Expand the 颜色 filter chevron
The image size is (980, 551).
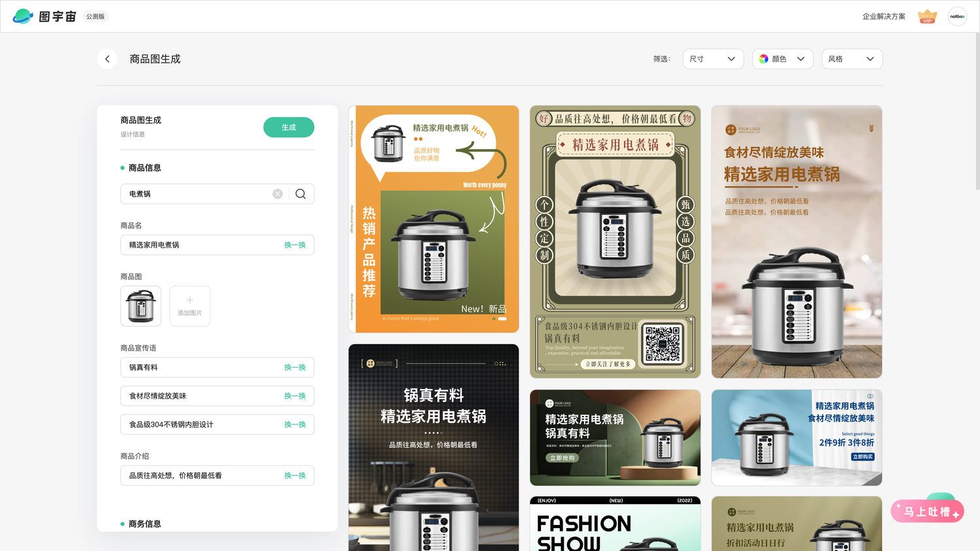coord(801,59)
